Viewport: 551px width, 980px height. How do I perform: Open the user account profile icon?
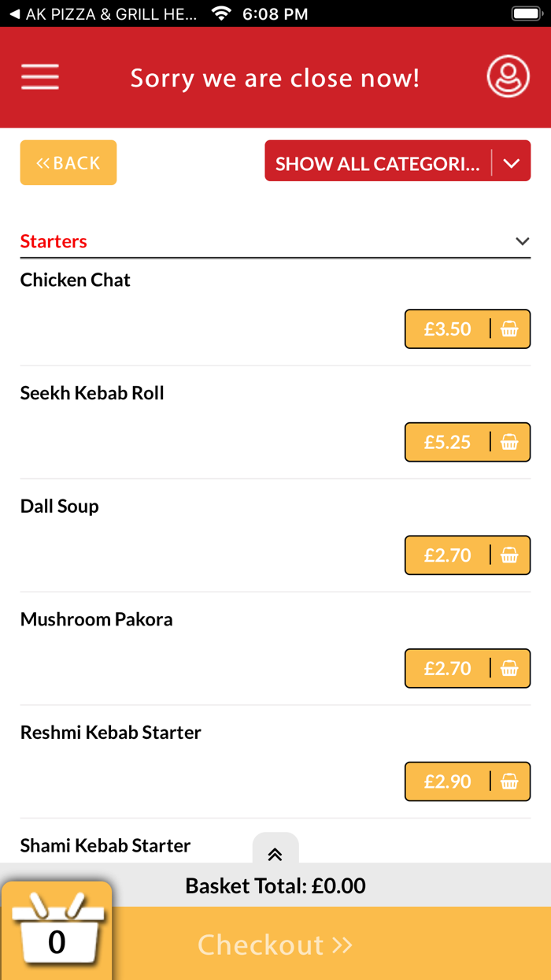[x=508, y=76]
